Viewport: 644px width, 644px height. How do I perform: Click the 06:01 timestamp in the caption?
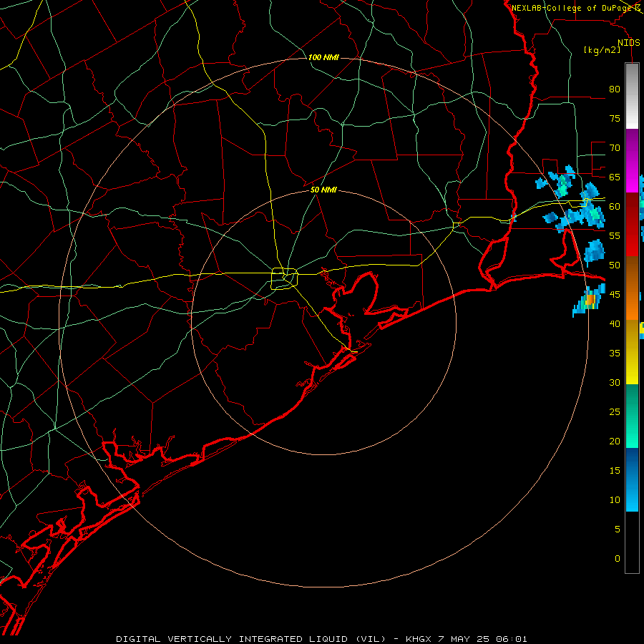[512, 639]
